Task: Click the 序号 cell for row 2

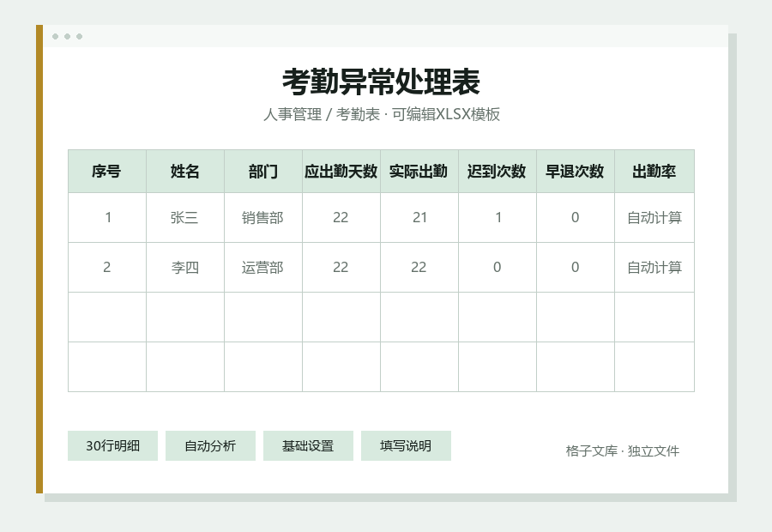Action: (107, 267)
